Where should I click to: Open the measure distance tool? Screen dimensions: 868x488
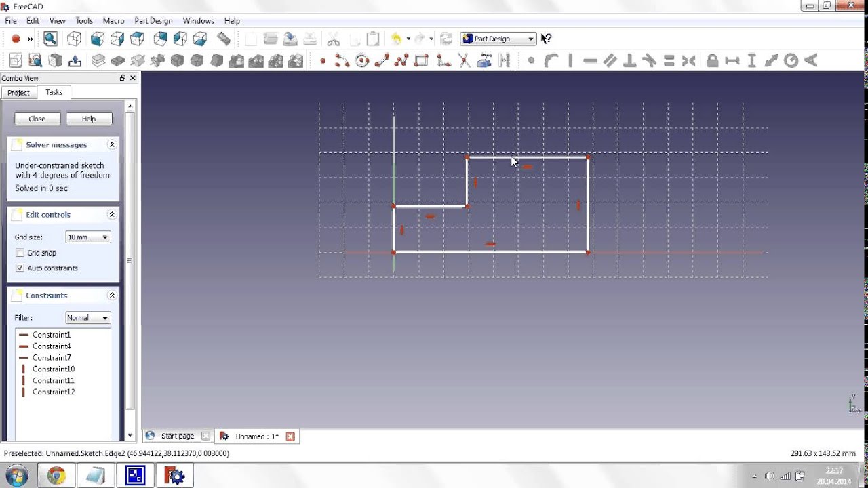coord(223,39)
